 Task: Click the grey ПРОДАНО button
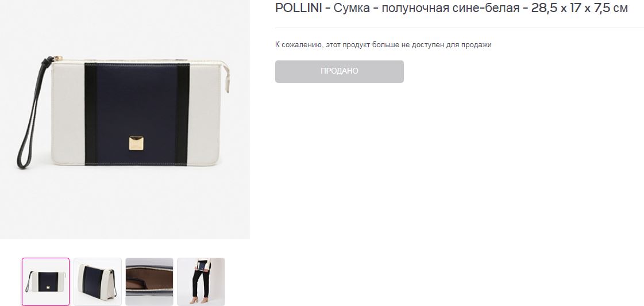pos(340,71)
